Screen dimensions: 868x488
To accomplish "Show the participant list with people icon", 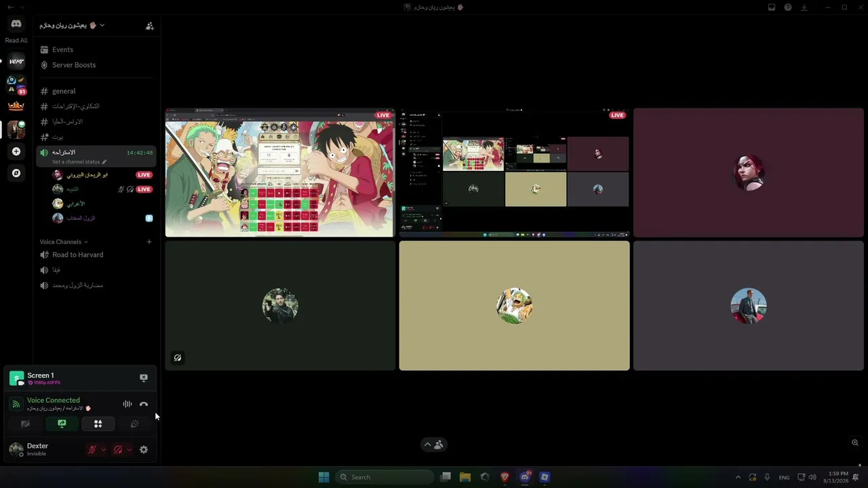I will 439,445.
